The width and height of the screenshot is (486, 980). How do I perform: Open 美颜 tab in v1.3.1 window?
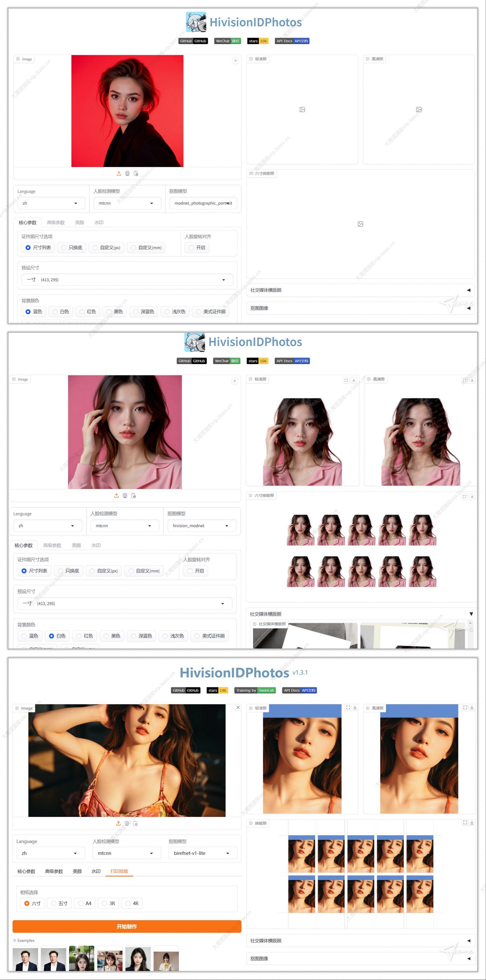[x=77, y=871]
